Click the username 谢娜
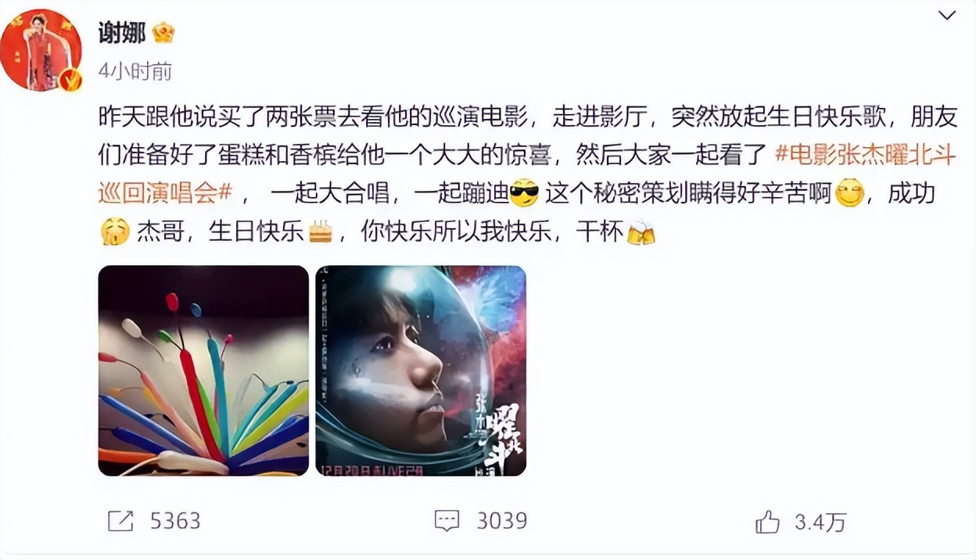The width and height of the screenshot is (976, 560). click(x=122, y=33)
